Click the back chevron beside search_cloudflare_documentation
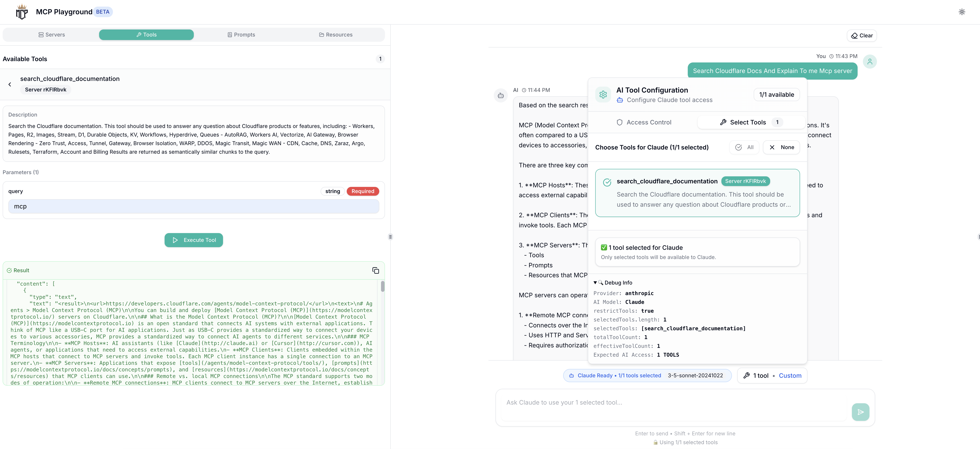The image size is (980, 449). 10,84
